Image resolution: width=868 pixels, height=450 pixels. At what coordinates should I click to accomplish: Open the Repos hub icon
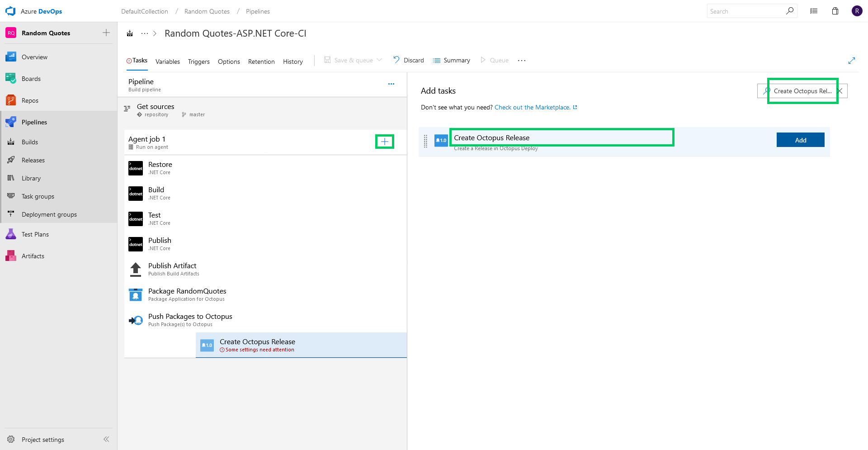tap(11, 100)
